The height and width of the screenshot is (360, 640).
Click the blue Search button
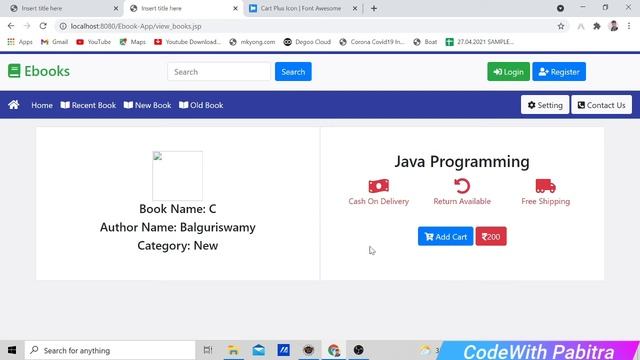point(293,72)
